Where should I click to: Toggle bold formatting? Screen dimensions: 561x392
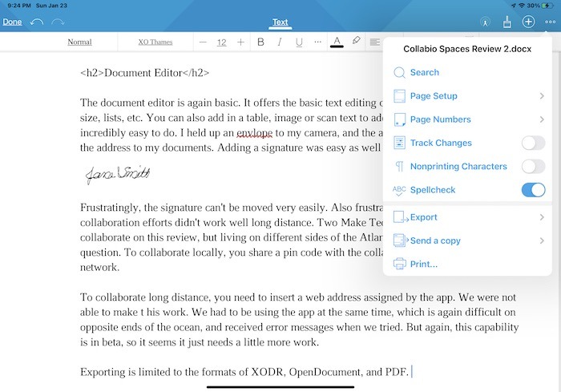(260, 42)
